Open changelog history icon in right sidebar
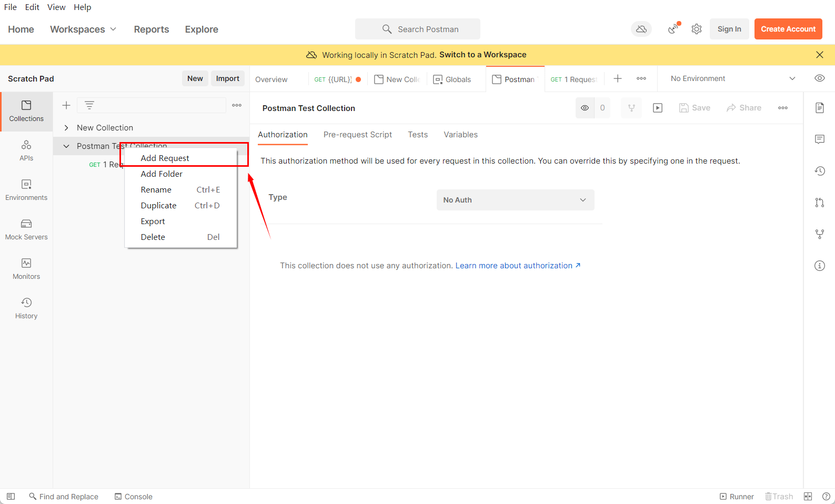Image resolution: width=835 pixels, height=504 pixels. coord(820,171)
